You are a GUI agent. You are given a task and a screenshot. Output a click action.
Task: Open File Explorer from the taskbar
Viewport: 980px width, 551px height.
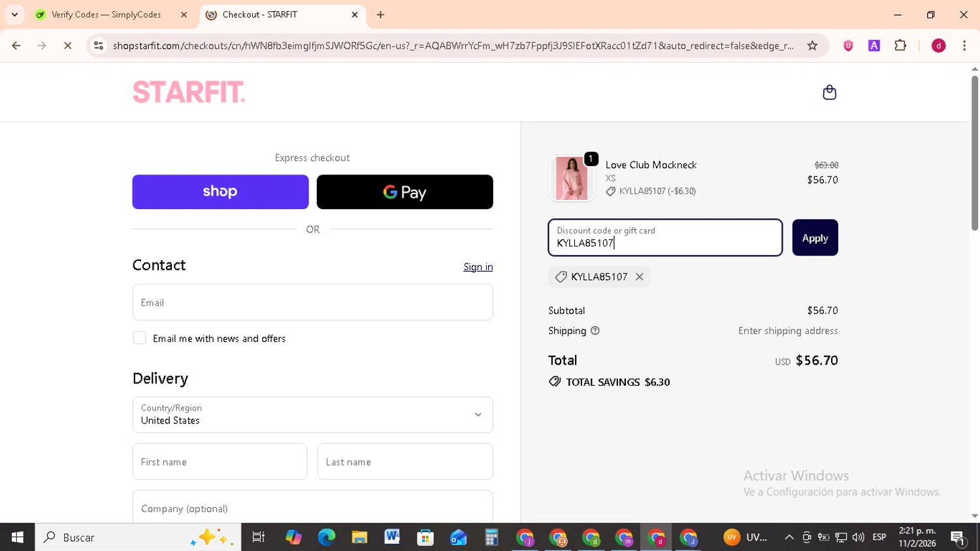[359, 537]
